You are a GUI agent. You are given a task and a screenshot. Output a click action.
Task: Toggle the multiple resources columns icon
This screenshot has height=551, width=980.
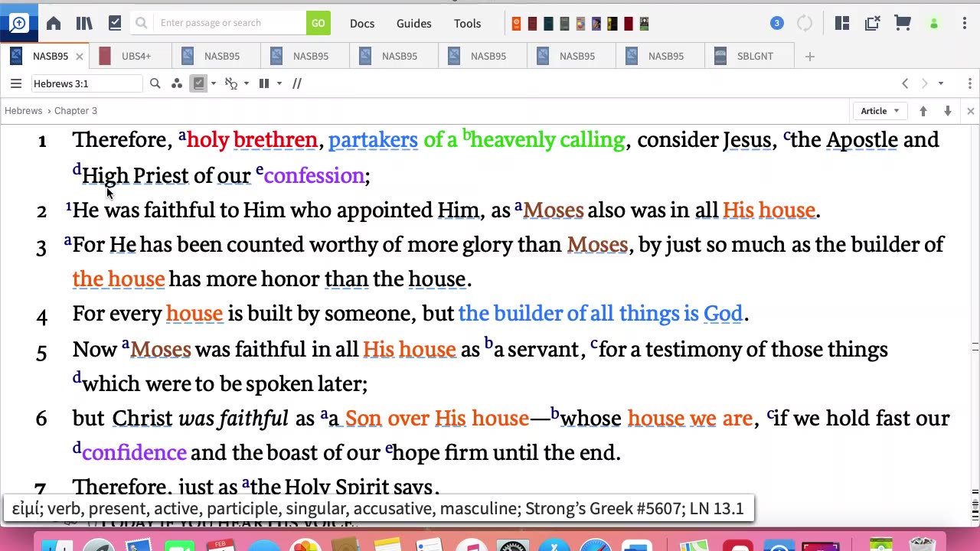(264, 83)
